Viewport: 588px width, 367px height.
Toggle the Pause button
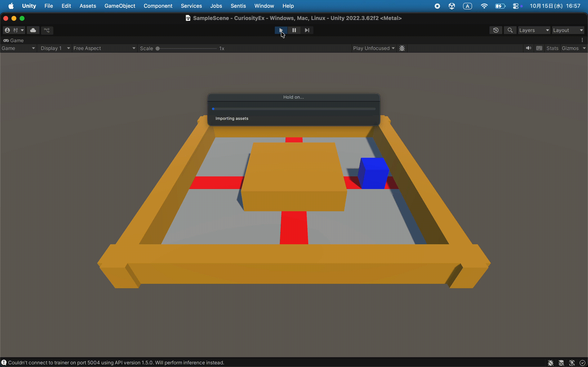pyautogui.click(x=294, y=30)
